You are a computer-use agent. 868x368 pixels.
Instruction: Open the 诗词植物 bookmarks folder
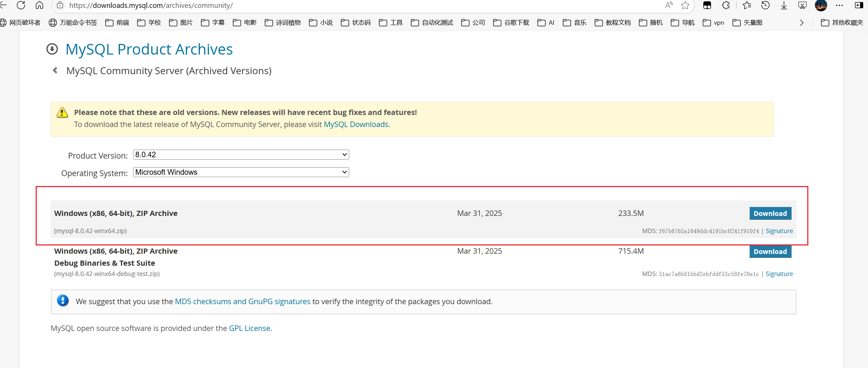tap(283, 23)
